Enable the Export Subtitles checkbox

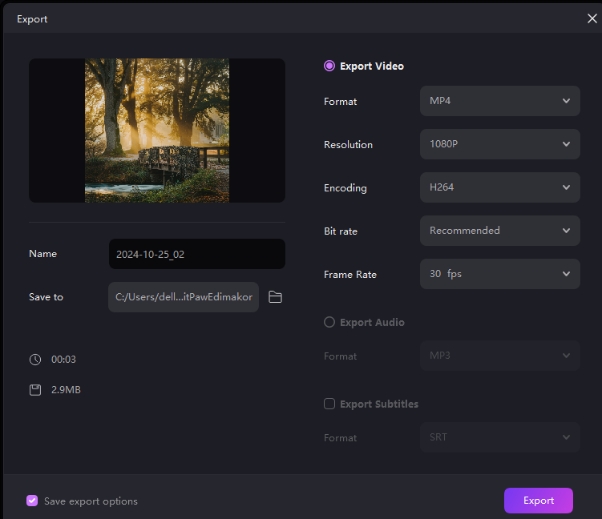tap(329, 404)
